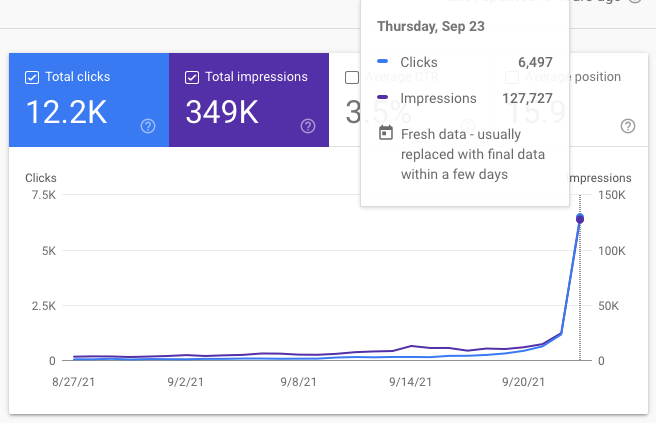The width and height of the screenshot is (656, 423).
Task: Click the help icon on Total impressions card
Action: [x=308, y=126]
